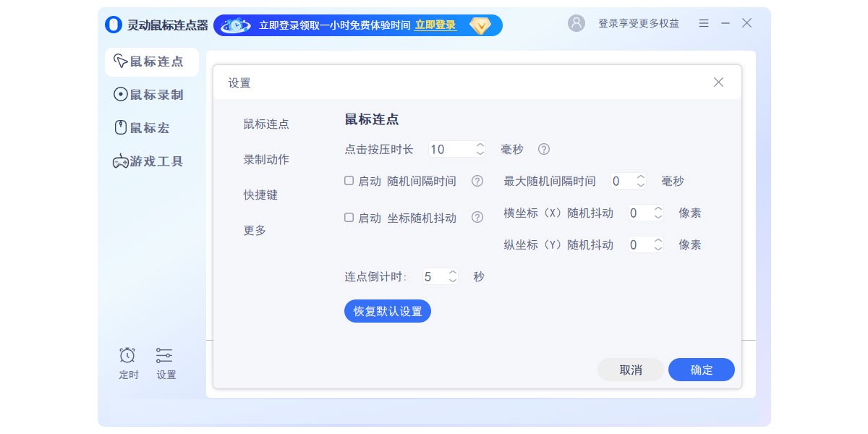Increase 横坐标（X）随机抖动 value with up arrow

[658, 209]
